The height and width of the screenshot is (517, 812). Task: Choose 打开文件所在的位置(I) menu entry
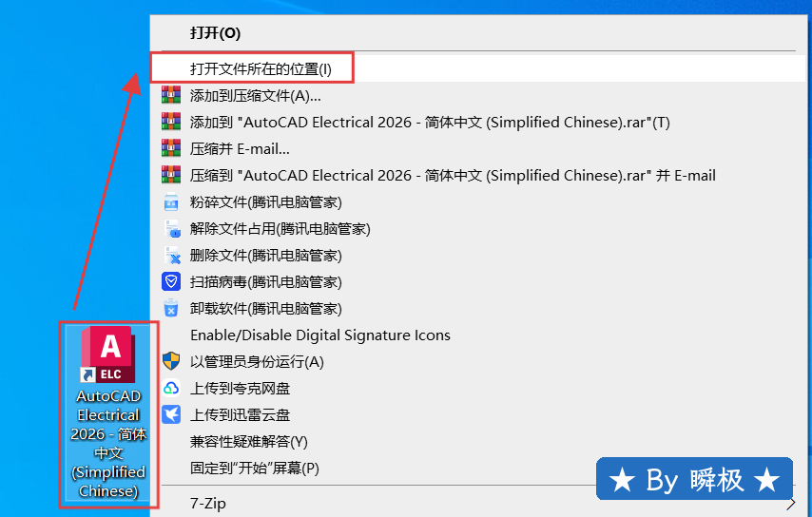click(x=261, y=68)
